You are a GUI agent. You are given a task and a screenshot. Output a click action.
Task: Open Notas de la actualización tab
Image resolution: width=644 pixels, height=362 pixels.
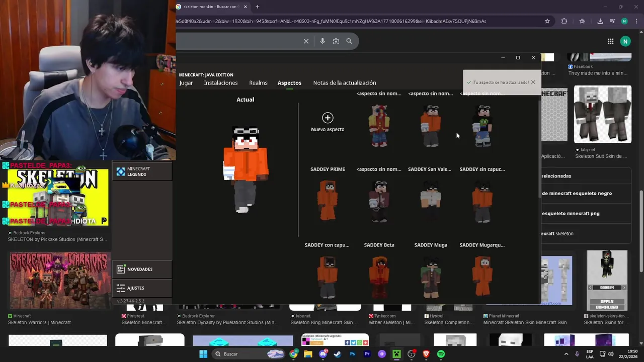[345, 83]
